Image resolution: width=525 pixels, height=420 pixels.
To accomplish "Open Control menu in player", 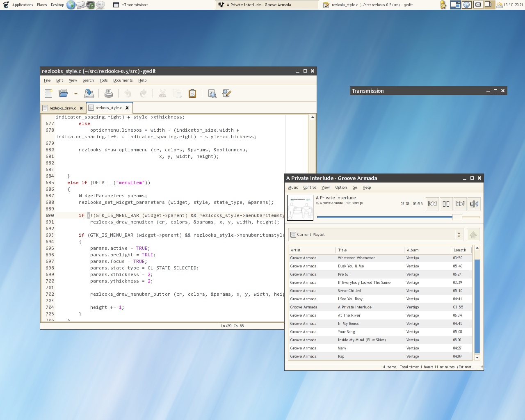I will tap(310, 187).
